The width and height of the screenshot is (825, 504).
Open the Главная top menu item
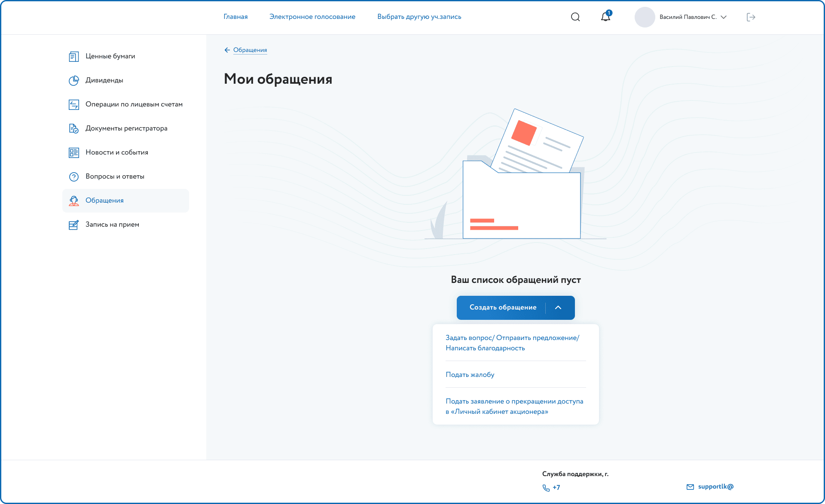(235, 17)
